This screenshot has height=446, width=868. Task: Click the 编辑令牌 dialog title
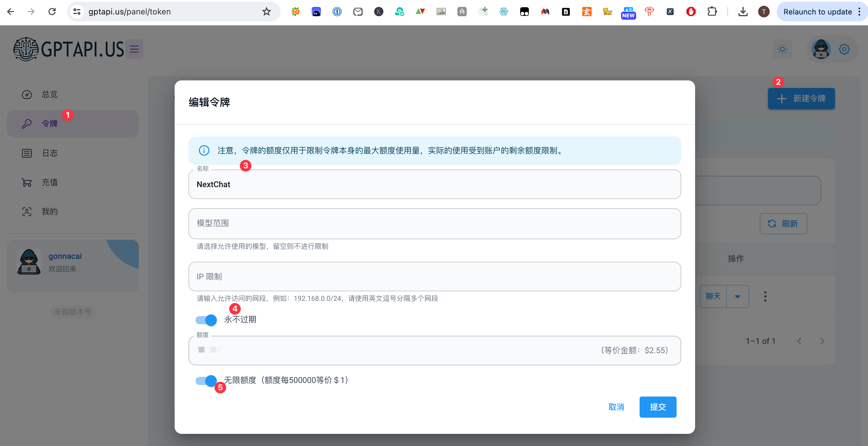coord(209,102)
